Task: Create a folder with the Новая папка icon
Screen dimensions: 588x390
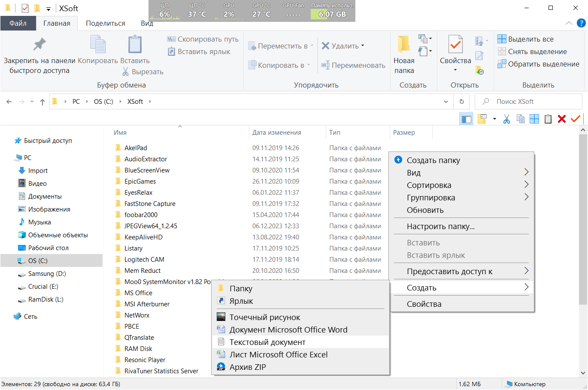Action: [x=404, y=44]
